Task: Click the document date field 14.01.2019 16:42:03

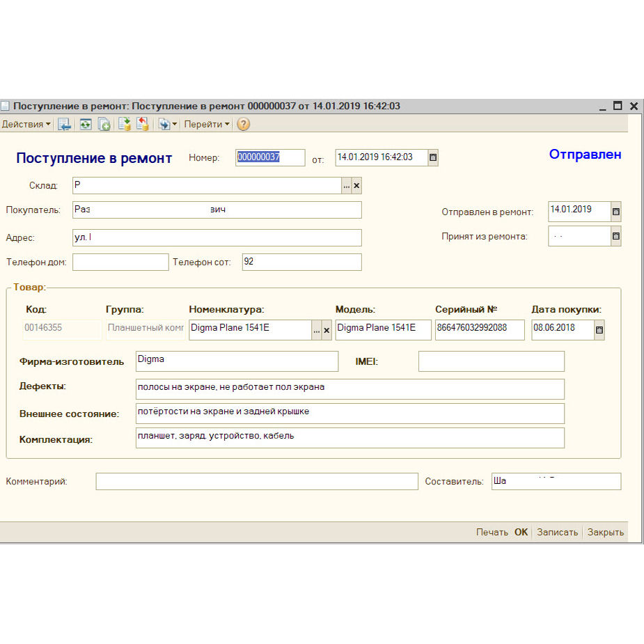Action: pos(381,157)
